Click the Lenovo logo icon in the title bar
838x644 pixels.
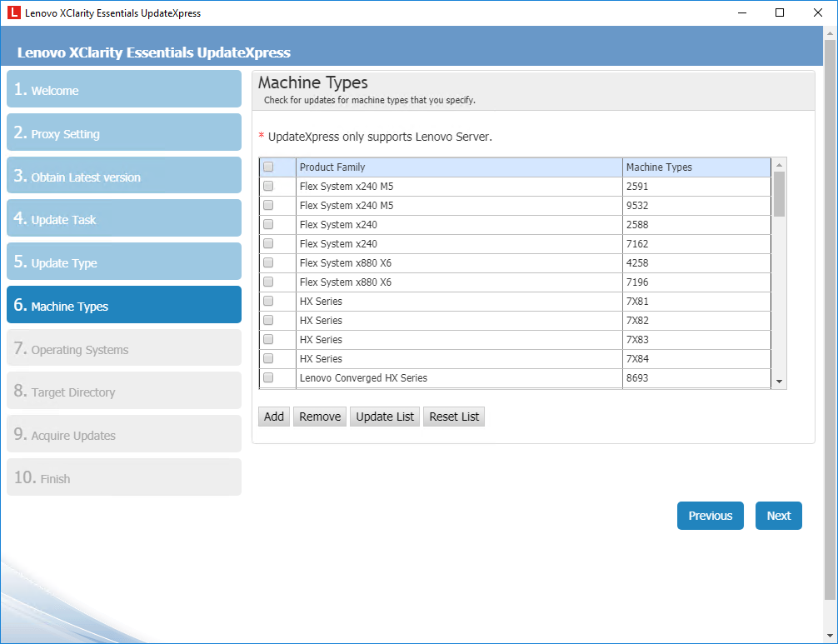(14, 12)
